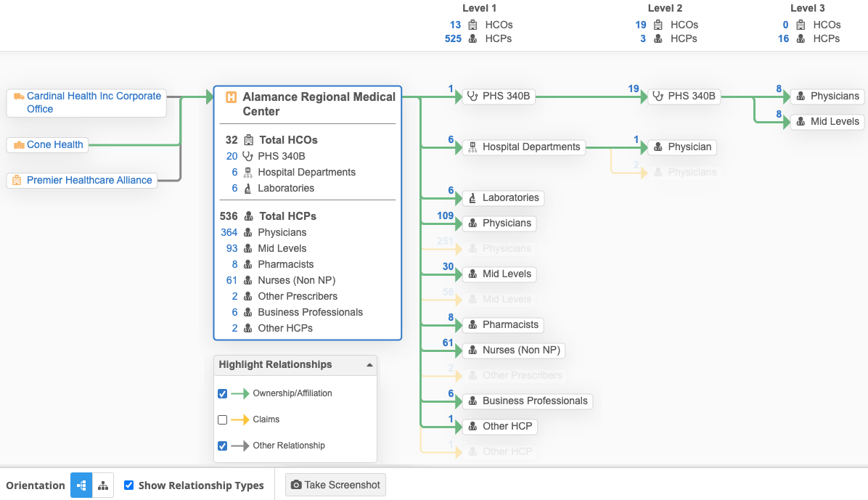Enable the Claims relationship checkbox
Screen dimensions: 868x500
tap(223, 420)
